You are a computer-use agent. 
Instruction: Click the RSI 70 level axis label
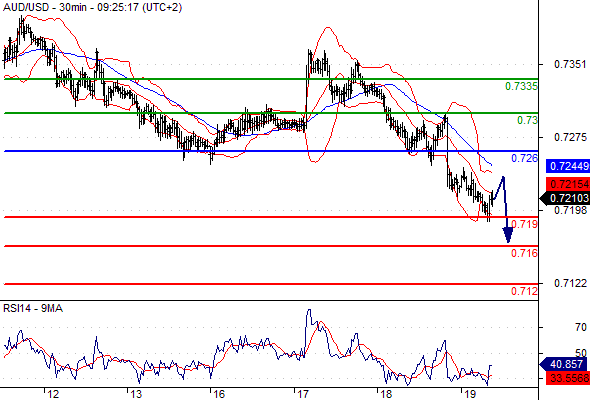(x=581, y=327)
